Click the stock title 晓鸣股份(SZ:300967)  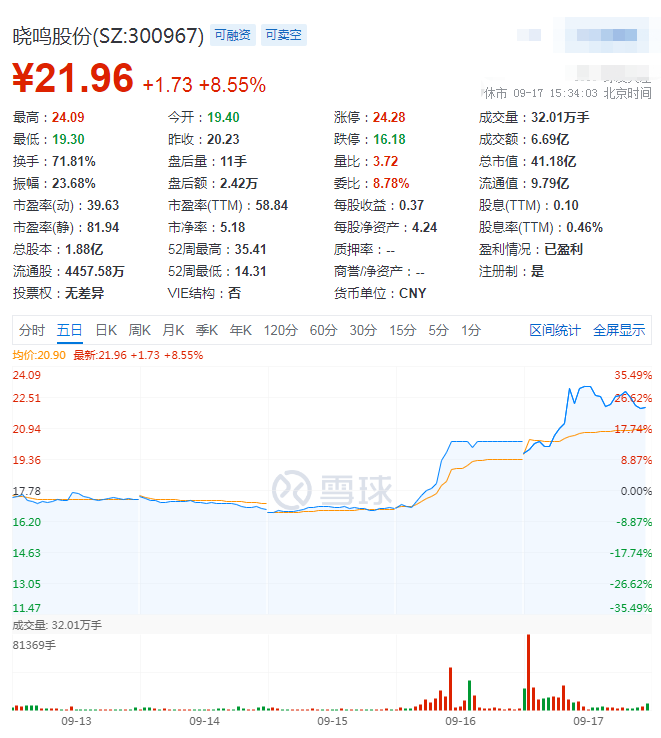pyautogui.click(x=108, y=36)
